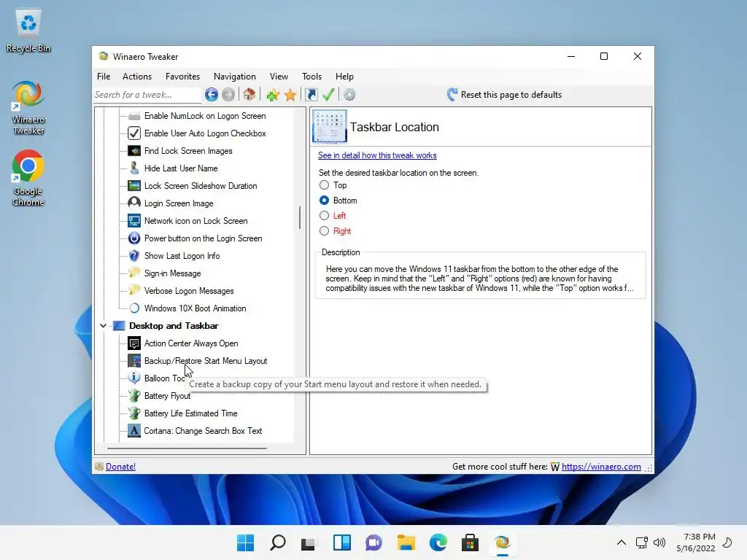Open the Tools menu
The image size is (747, 560).
311,76
